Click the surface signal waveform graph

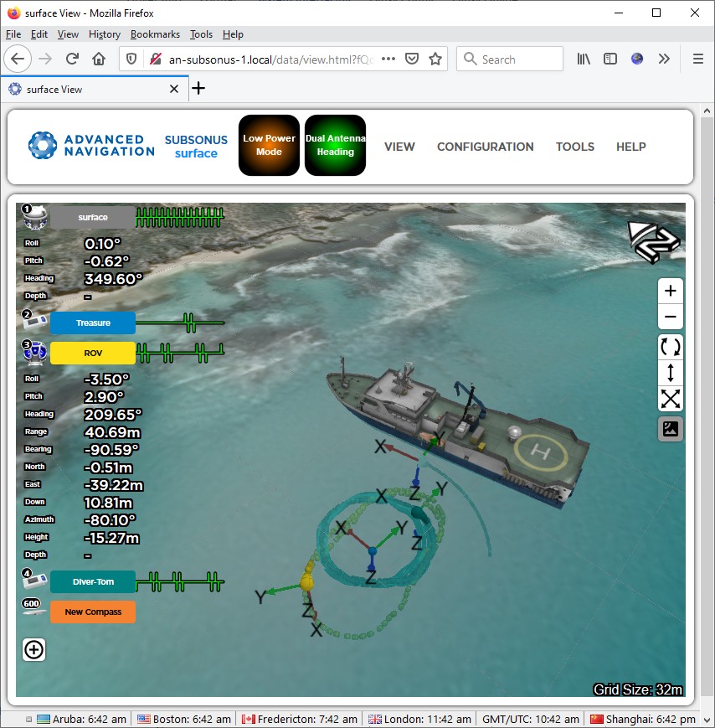(x=180, y=217)
